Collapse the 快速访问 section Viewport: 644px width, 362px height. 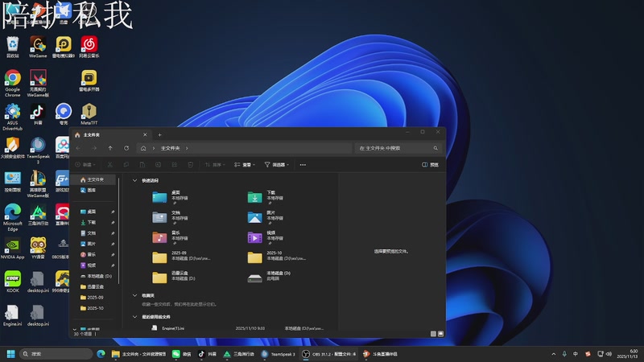pyautogui.click(x=134, y=180)
